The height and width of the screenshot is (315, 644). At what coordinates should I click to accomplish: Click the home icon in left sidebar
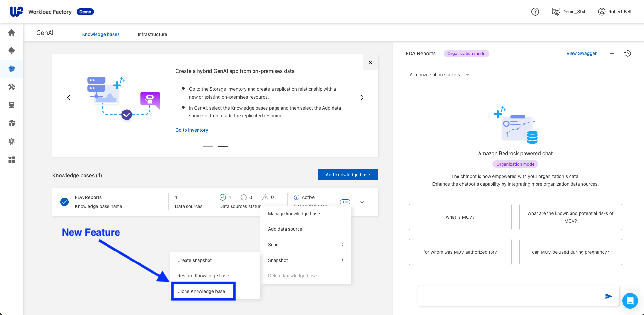[x=12, y=32]
